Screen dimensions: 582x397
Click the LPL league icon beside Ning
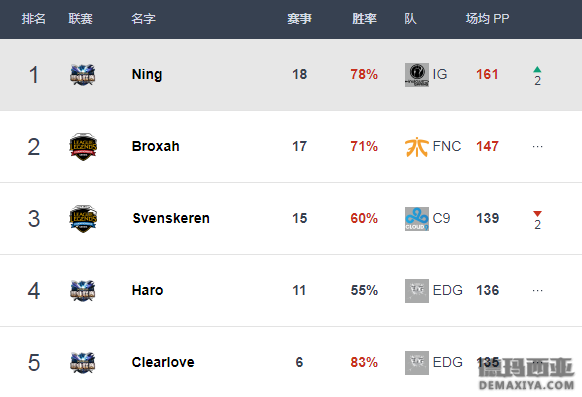[x=83, y=75]
